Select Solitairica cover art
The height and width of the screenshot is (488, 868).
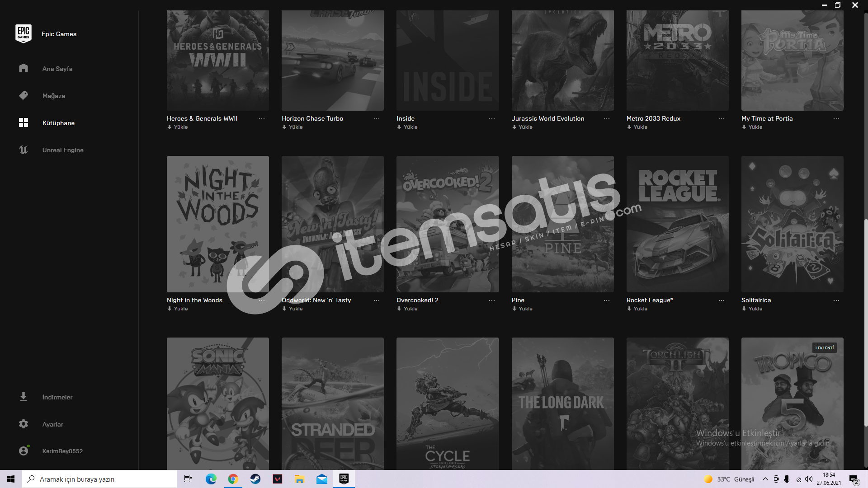(793, 224)
